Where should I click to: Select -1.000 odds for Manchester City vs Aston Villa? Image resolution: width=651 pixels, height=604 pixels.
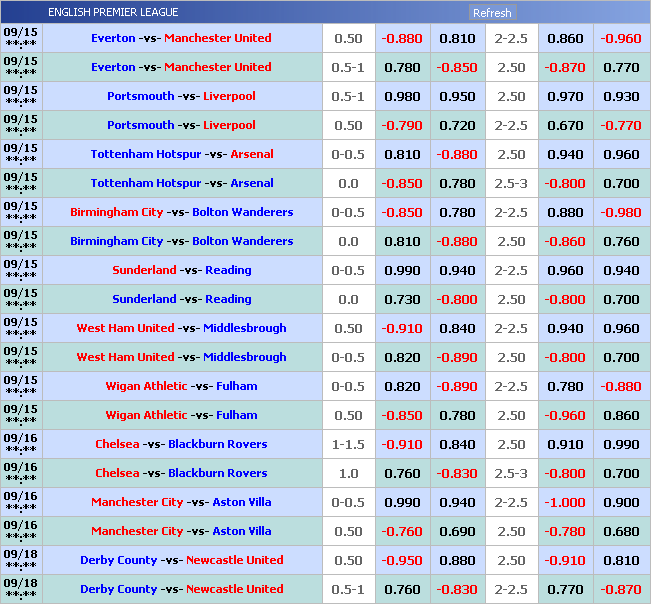tap(565, 502)
